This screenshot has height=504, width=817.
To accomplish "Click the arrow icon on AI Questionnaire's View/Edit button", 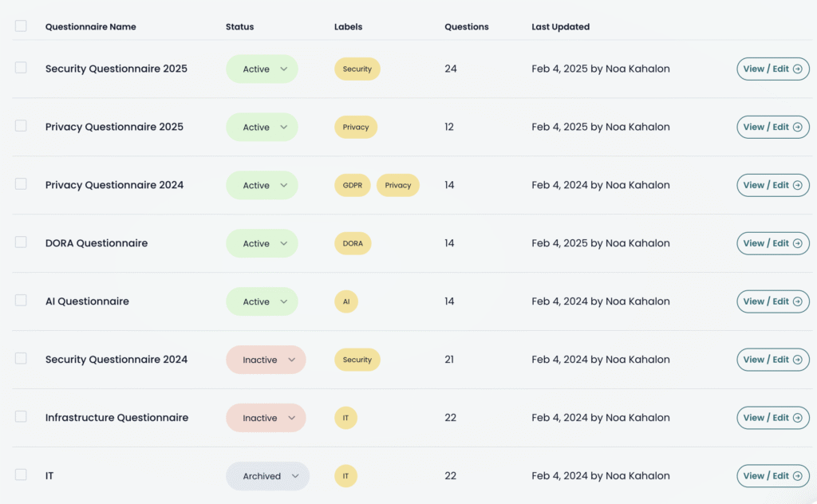I will (x=798, y=301).
